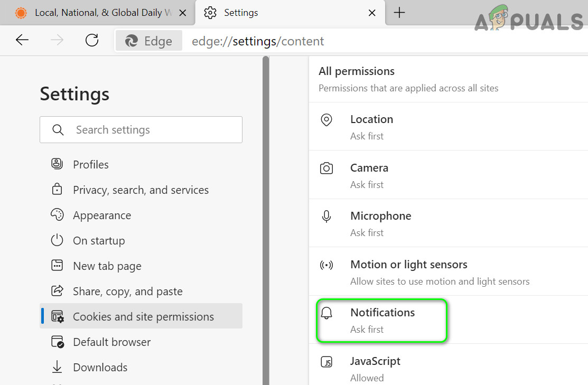Open Default browser settings
This screenshot has height=385, width=588.
111,342
